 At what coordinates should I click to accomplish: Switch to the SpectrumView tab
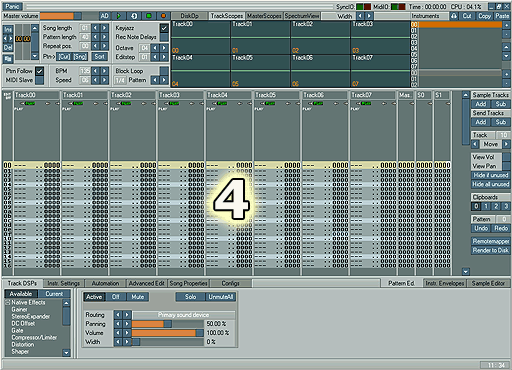302,16
